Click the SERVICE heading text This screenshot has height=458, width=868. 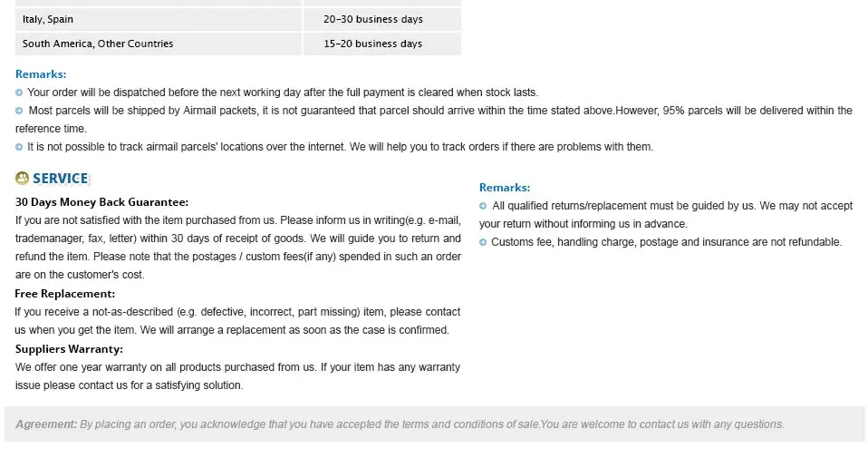pyautogui.click(x=61, y=179)
